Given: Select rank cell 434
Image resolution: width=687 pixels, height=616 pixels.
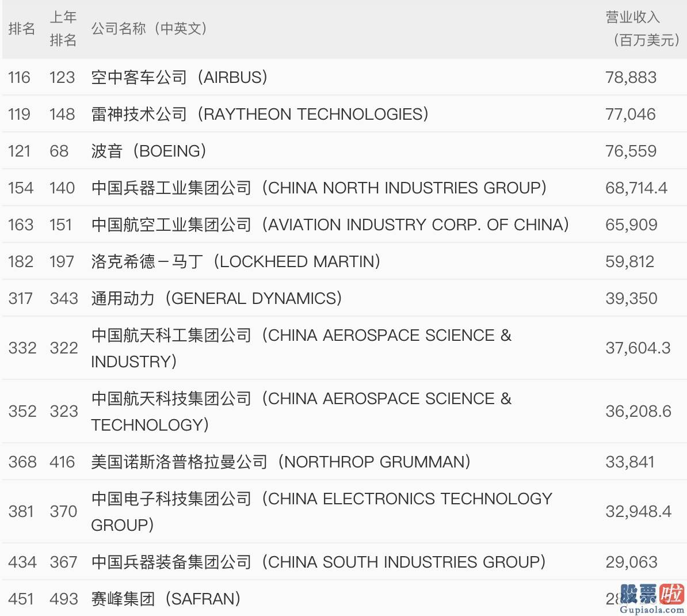Looking at the screenshot, I should click(x=22, y=562).
